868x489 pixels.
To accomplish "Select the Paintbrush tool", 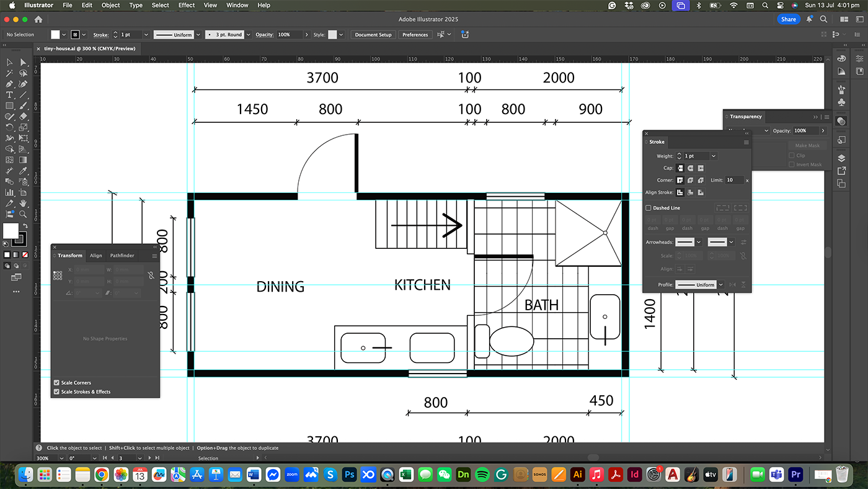I will (23, 105).
